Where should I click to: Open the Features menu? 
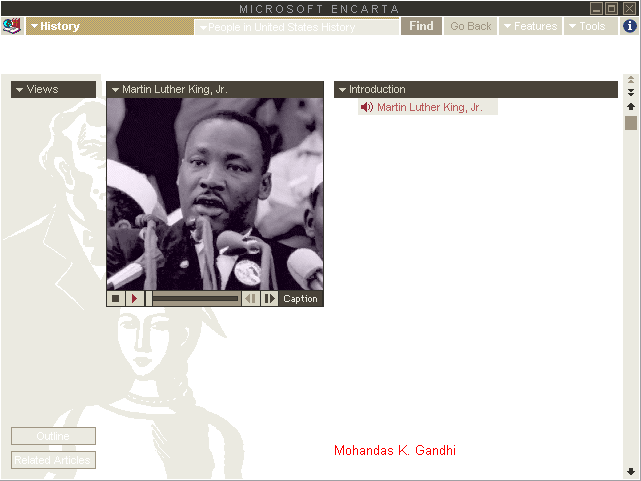point(530,26)
